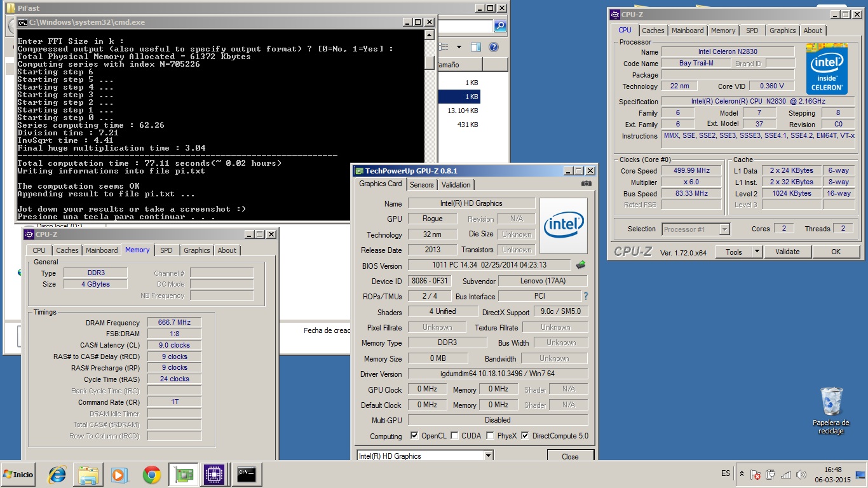Open About tab in CPU-Z window showing Celeron N2830

pyautogui.click(x=813, y=30)
